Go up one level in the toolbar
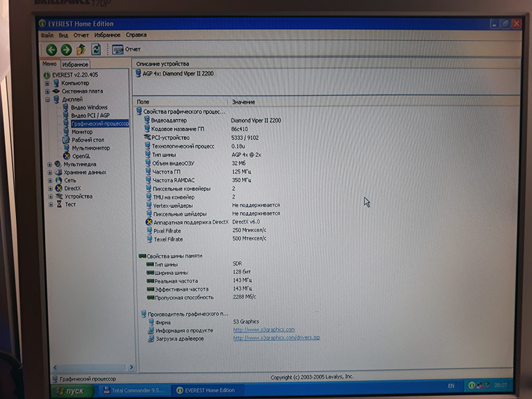 [81, 50]
